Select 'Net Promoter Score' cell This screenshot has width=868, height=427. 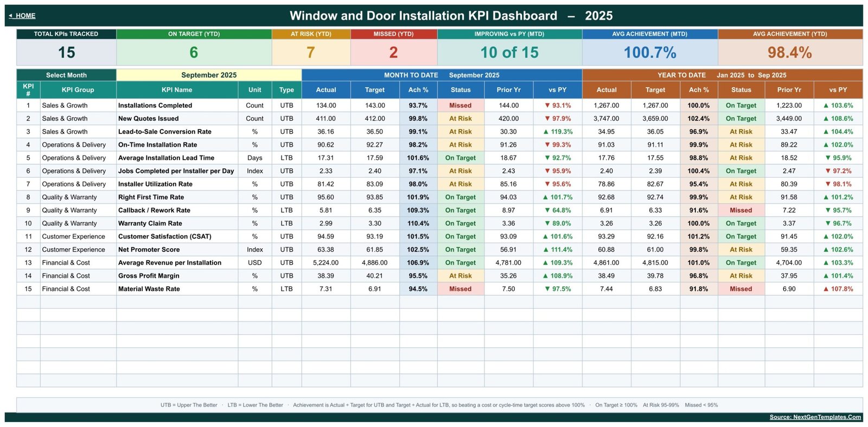pos(177,249)
